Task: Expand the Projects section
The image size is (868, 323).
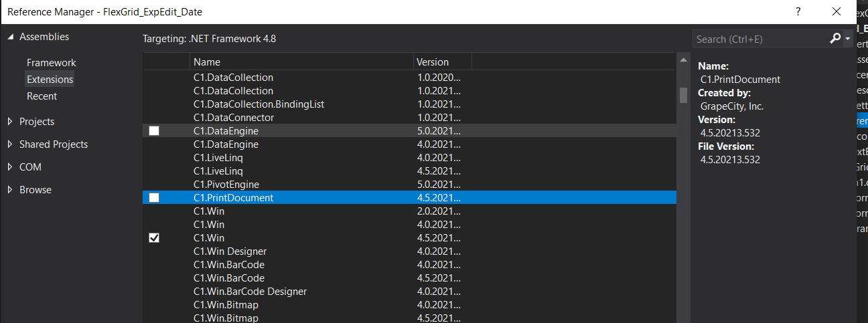Action: [x=10, y=122]
